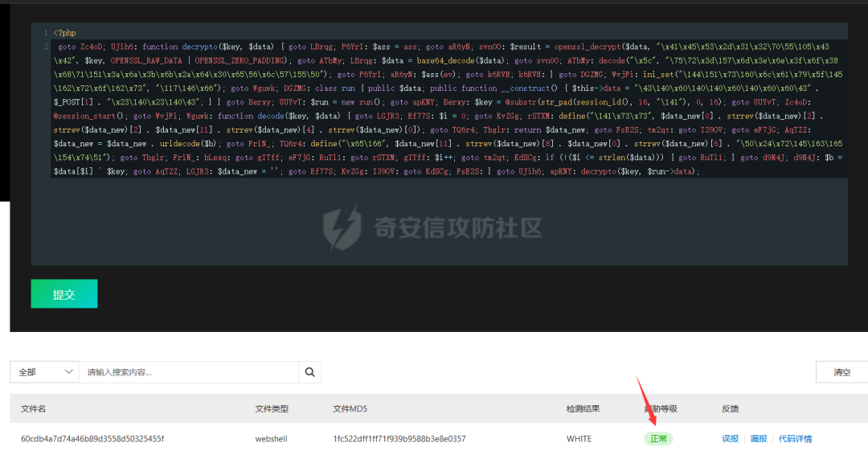This screenshot has width=868, height=455.
Task: Click inside the PHP code editor area
Action: coord(440,144)
